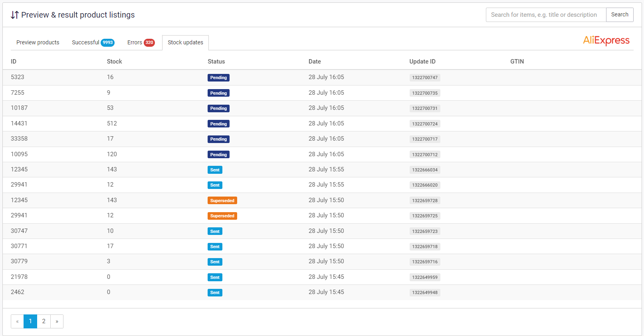
Task: Click the Sent badge for ID 21978
Action: [x=215, y=277]
